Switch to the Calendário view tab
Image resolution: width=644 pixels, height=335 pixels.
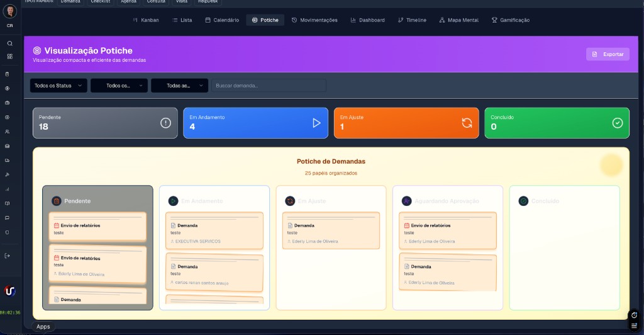tap(222, 20)
